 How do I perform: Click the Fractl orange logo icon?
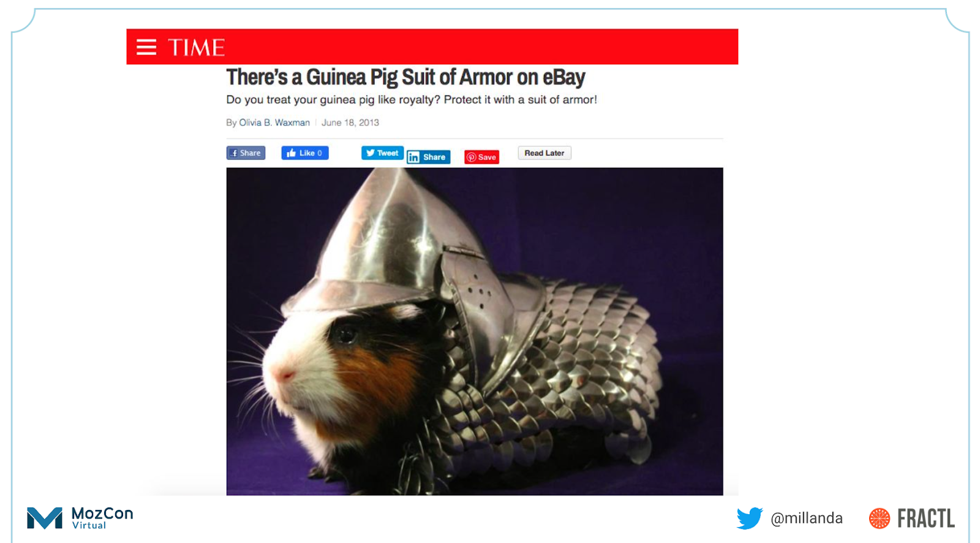coord(880,518)
